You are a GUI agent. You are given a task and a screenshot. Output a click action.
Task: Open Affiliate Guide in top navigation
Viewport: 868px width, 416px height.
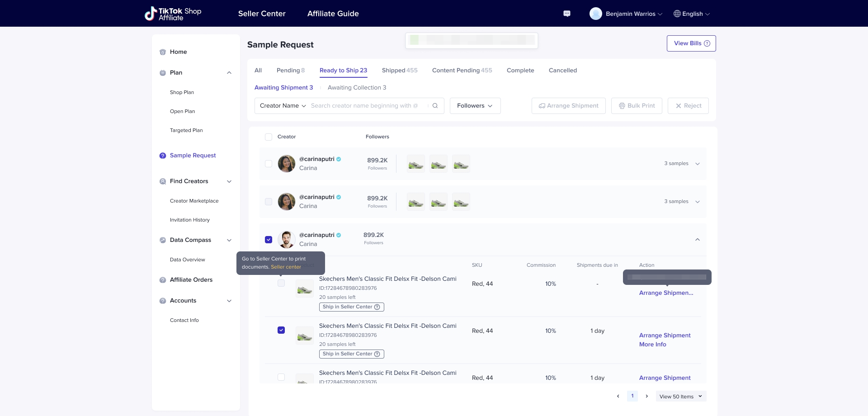333,14
